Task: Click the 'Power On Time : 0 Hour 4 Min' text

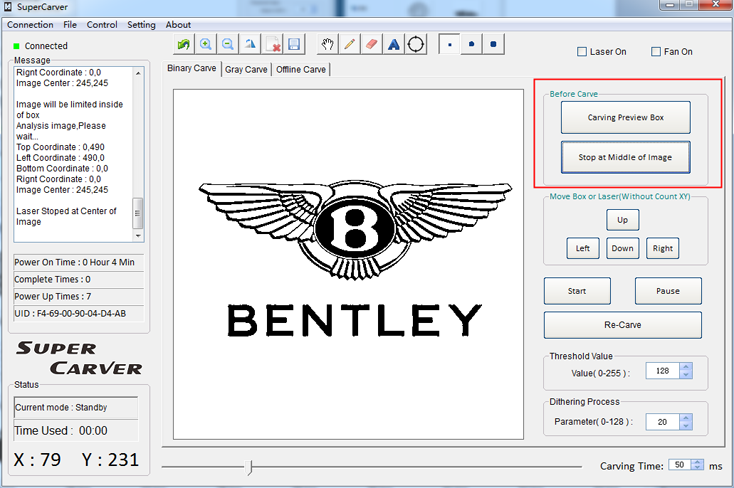Action: (x=74, y=262)
